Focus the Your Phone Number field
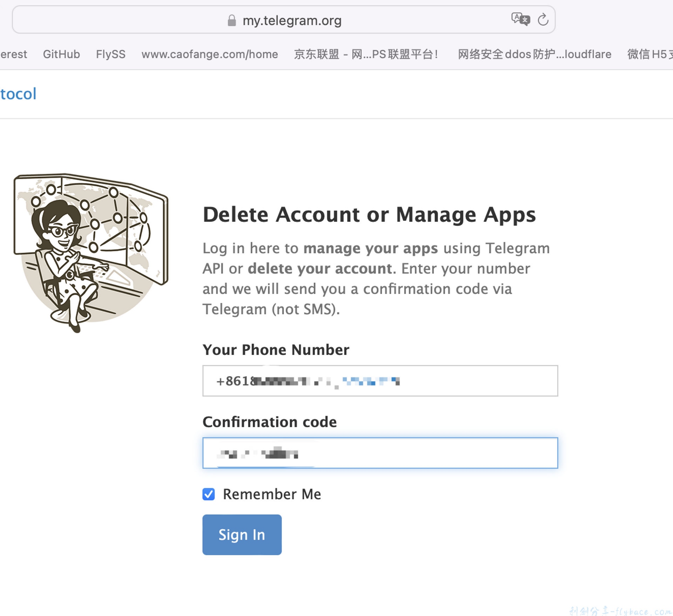This screenshot has height=616, width=673. 380,381
